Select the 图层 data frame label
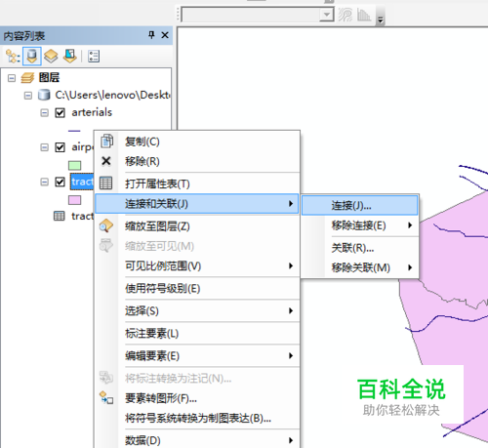 point(49,77)
